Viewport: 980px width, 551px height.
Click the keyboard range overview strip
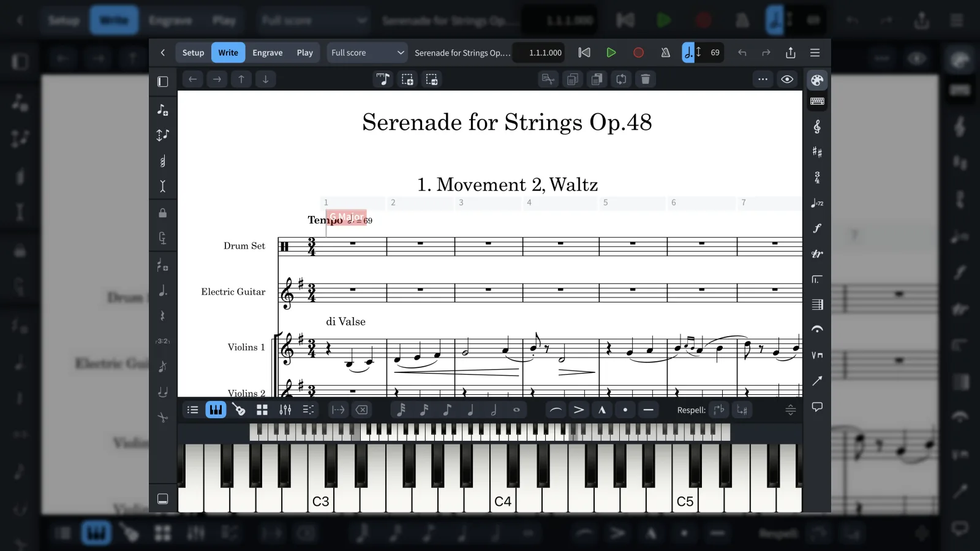490,432
